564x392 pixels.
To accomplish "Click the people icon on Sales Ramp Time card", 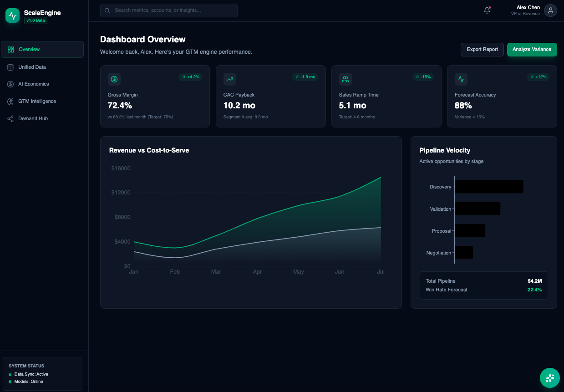I will click(x=345, y=79).
